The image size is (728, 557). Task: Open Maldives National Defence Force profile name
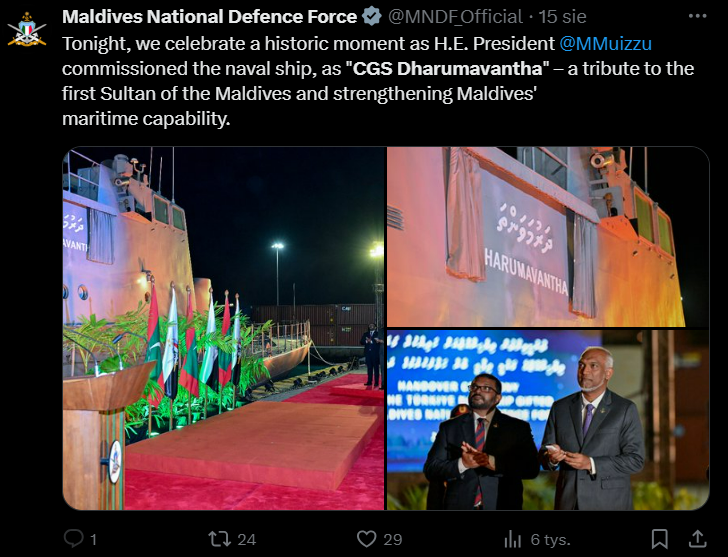(209, 17)
